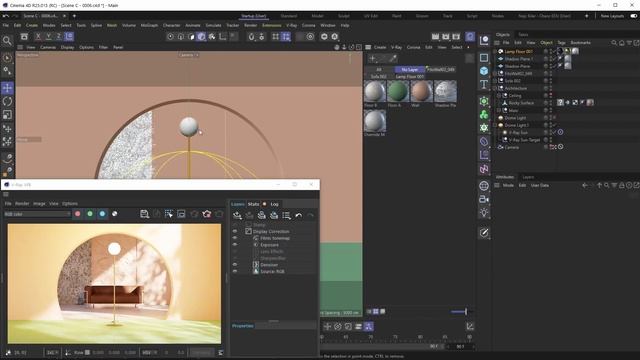Open the Simulate menu in main menu bar

click(x=213, y=25)
